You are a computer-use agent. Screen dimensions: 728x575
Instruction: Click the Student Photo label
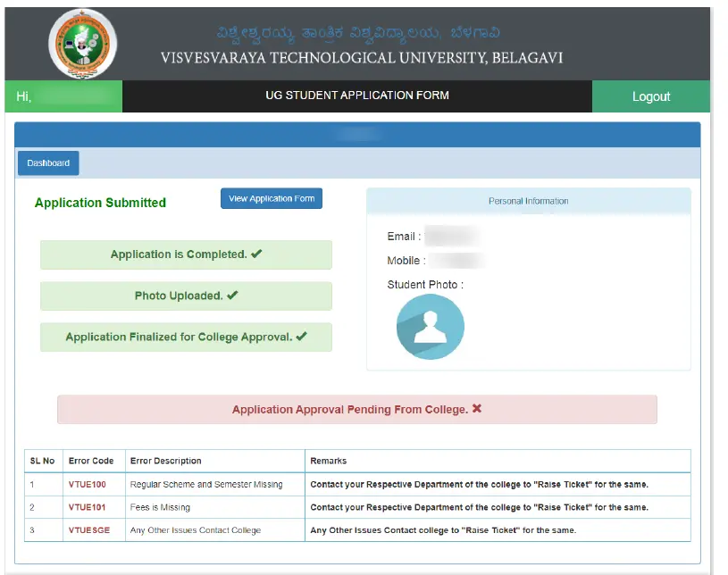click(425, 285)
